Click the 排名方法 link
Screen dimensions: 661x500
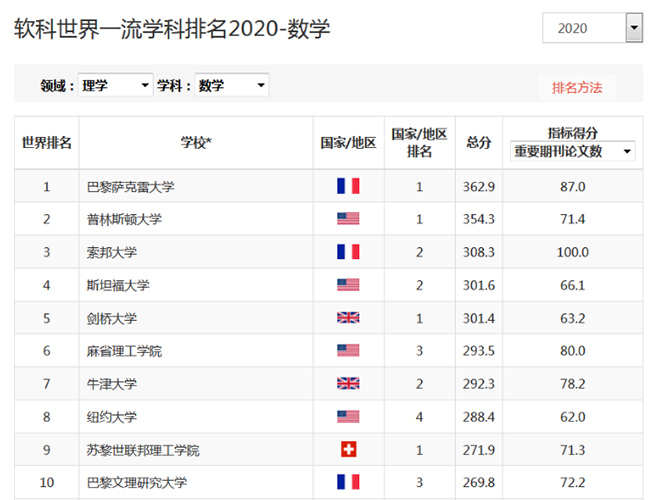[577, 88]
